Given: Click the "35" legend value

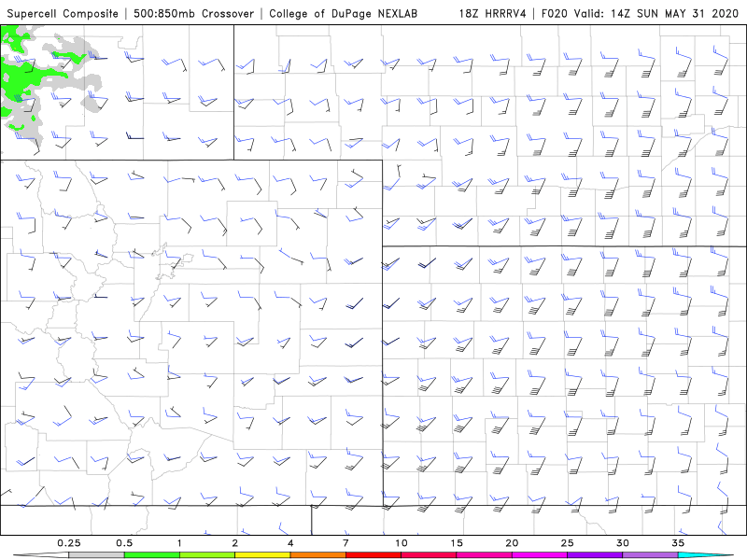Looking at the screenshot, I should pos(678,543).
